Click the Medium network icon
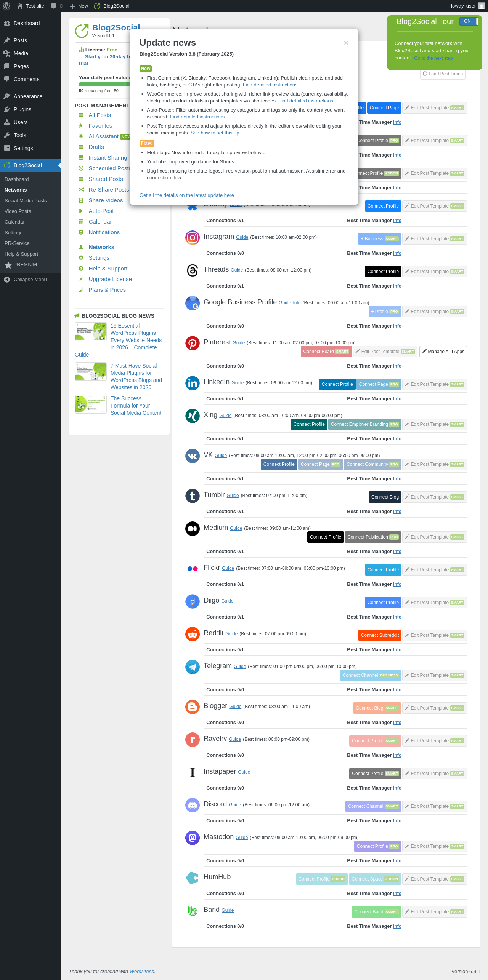Image resolution: width=488 pixels, height=980 pixels. click(193, 529)
